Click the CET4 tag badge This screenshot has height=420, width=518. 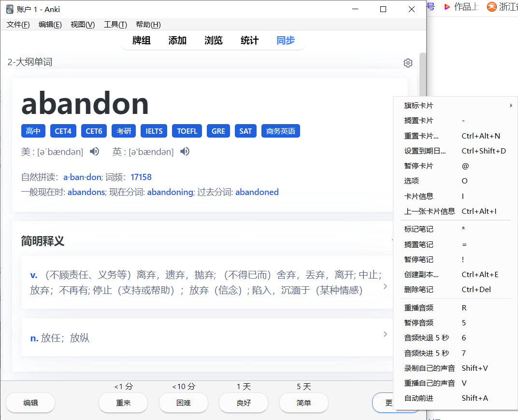click(63, 131)
